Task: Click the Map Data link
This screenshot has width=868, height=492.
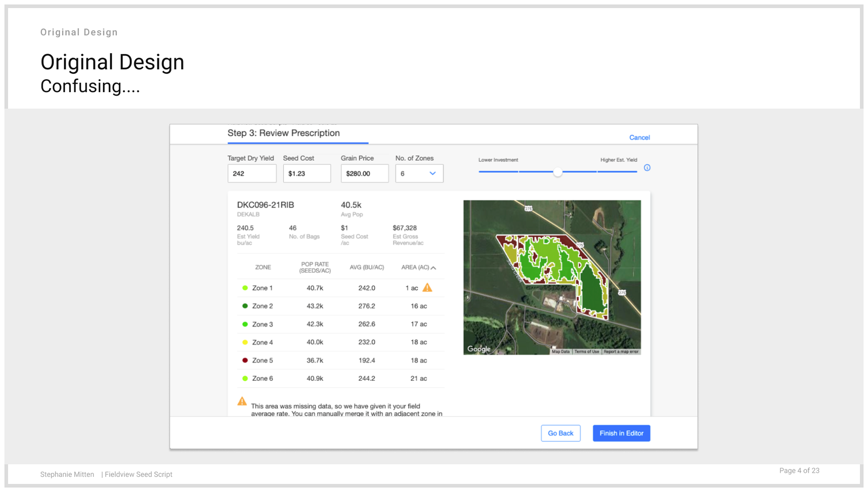Action: (x=561, y=351)
